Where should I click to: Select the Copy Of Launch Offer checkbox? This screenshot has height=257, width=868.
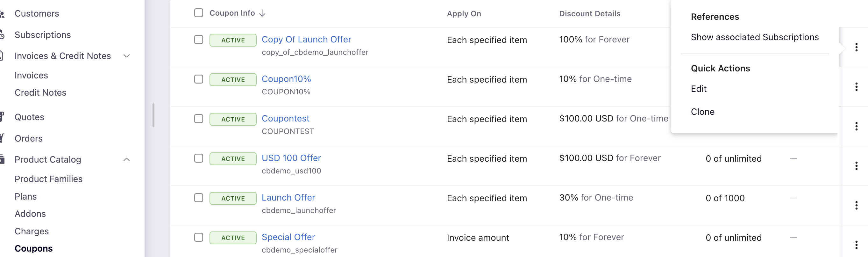(x=198, y=40)
